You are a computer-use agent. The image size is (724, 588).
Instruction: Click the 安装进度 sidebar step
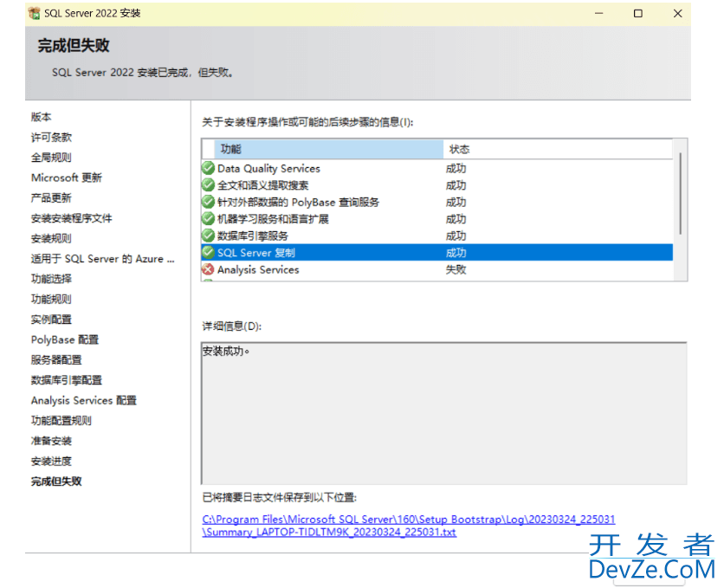(x=51, y=461)
